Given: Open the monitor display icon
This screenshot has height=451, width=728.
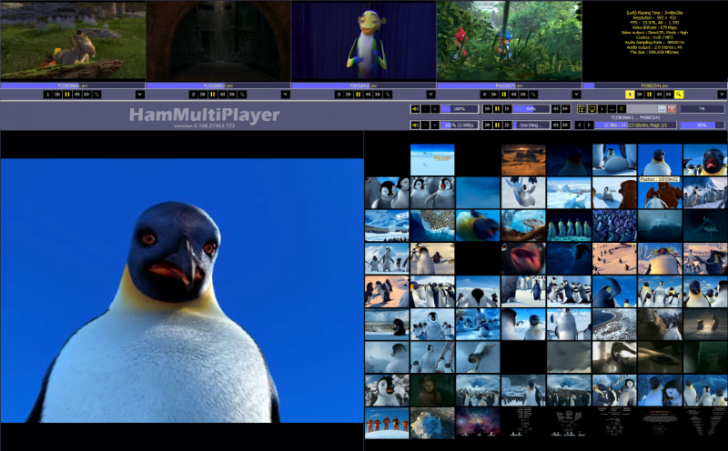Looking at the screenshot, I should [592, 109].
